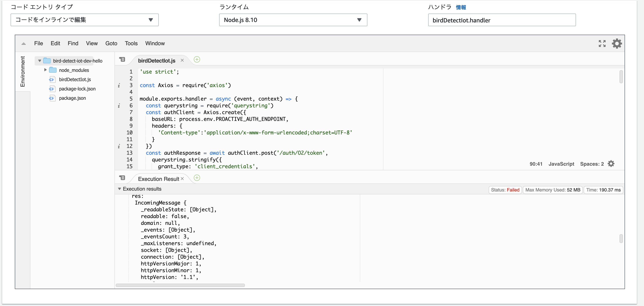Viewport: 644px width, 306px height.
Task: Collapse the bird-detect-iot-dev-hello folder
Action: pyautogui.click(x=39, y=61)
